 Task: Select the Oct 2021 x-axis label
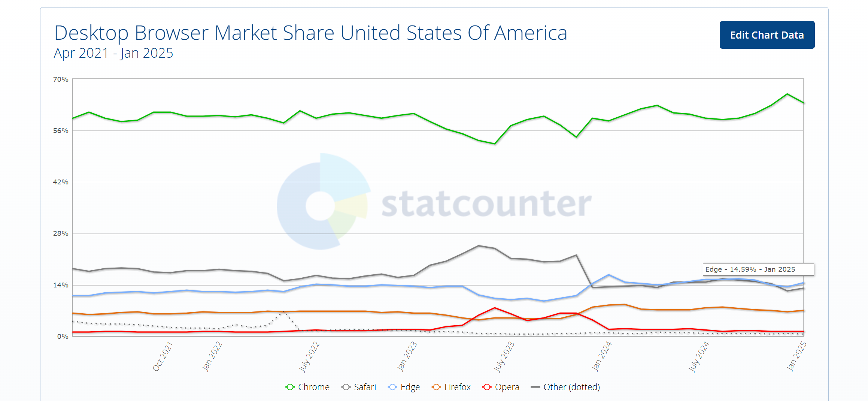pos(163,356)
